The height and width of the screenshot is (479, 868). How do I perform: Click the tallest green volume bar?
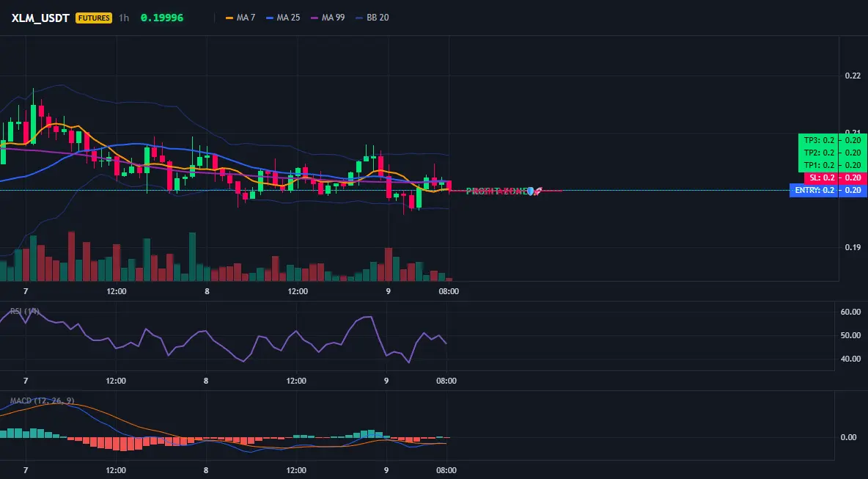click(192, 257)
